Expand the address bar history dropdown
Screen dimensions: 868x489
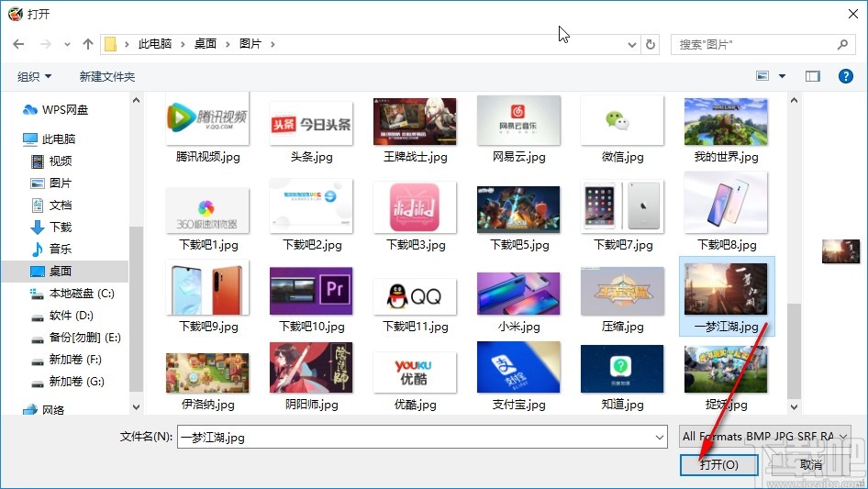pos(631,45)
